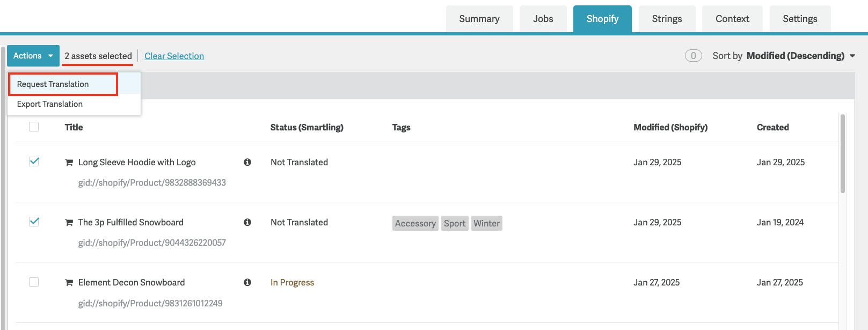Click the Status (Smartling) column header
The image size is (868, 330).
click(x=307, y=127)
